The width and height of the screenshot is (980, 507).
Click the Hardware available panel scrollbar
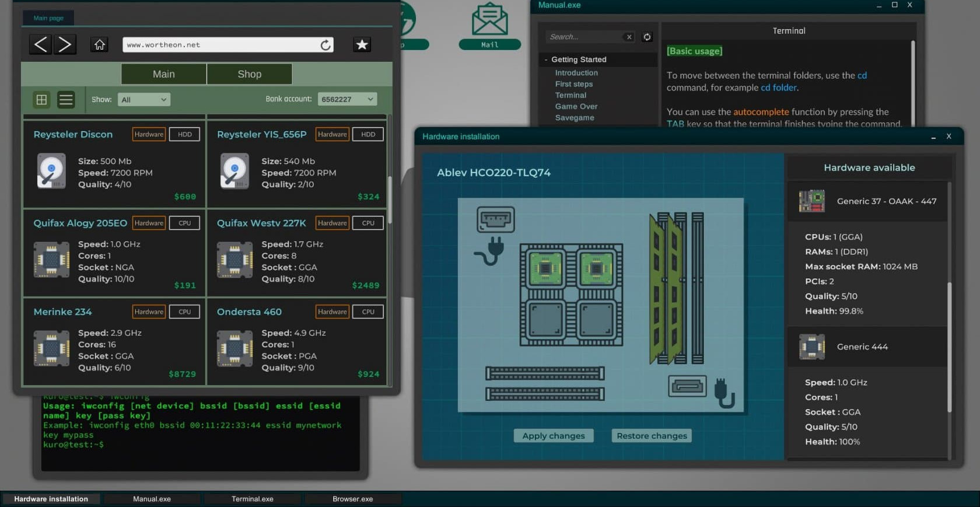(x=949, y=344)
